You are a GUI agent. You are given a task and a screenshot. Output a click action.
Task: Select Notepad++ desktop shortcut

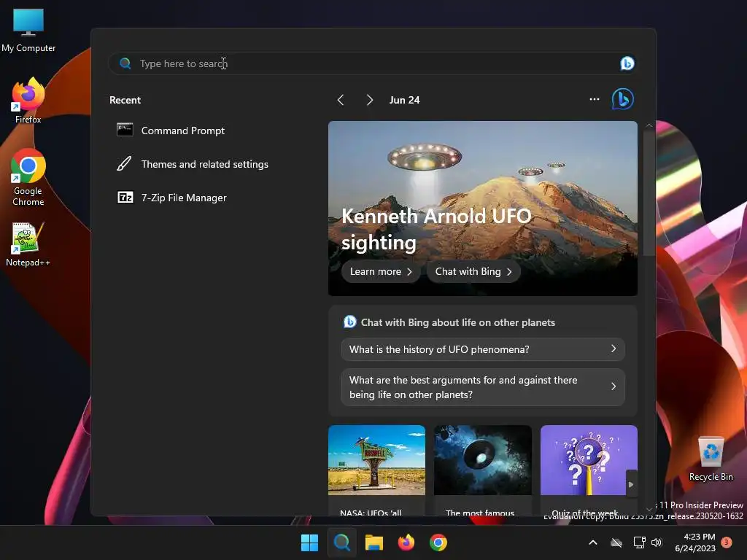point(28,244)
